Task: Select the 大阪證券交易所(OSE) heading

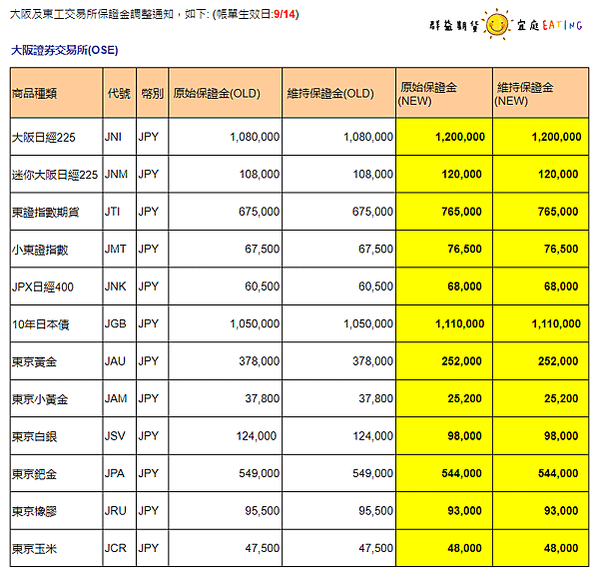Action: (x=65, y=50)
